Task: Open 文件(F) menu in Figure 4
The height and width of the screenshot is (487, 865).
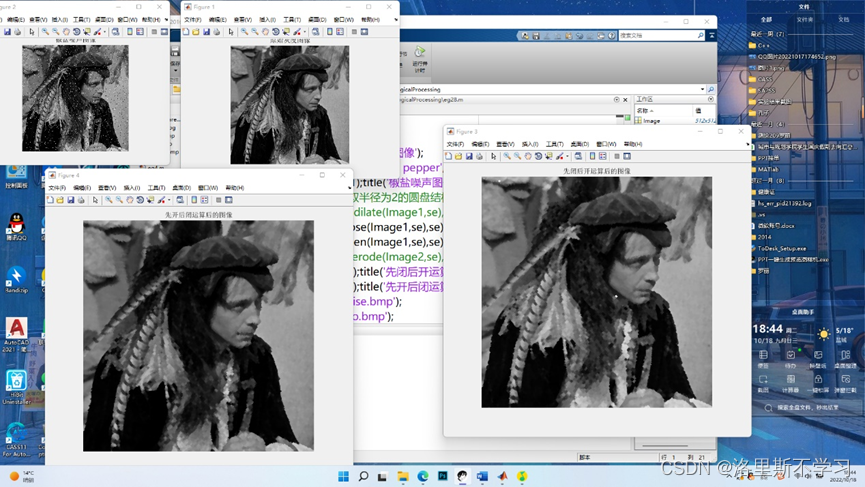Action: [57, 188]
